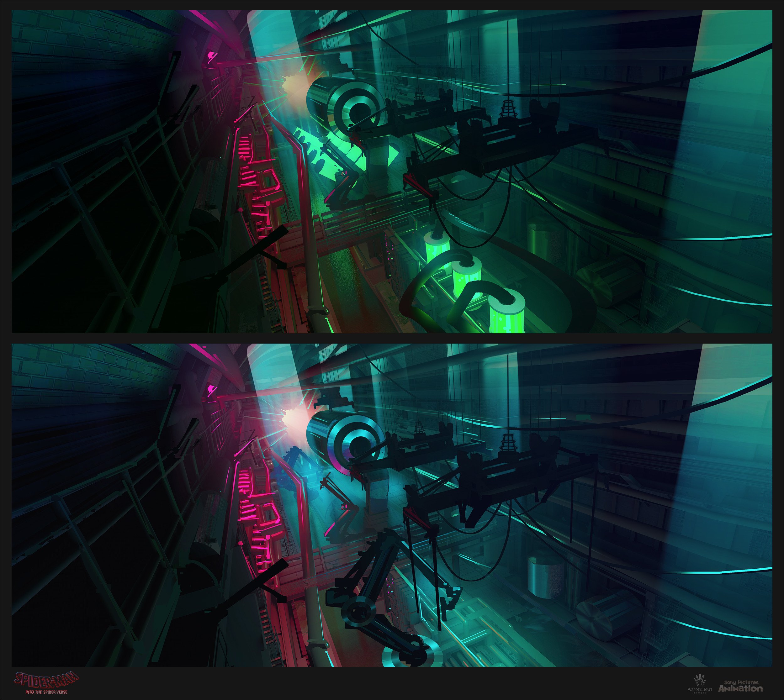
Task: Click the Wardenlight Studio hand logo
Action: click(700, 683)
